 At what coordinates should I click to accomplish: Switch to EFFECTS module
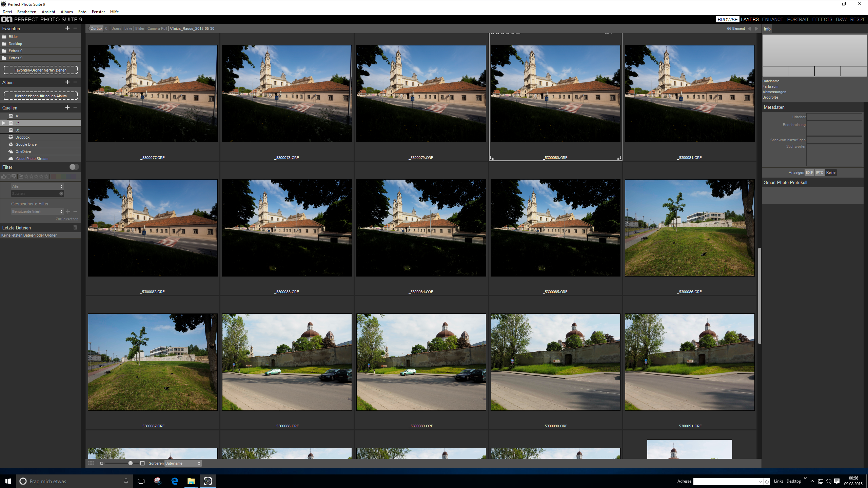[x=822, y=19]
